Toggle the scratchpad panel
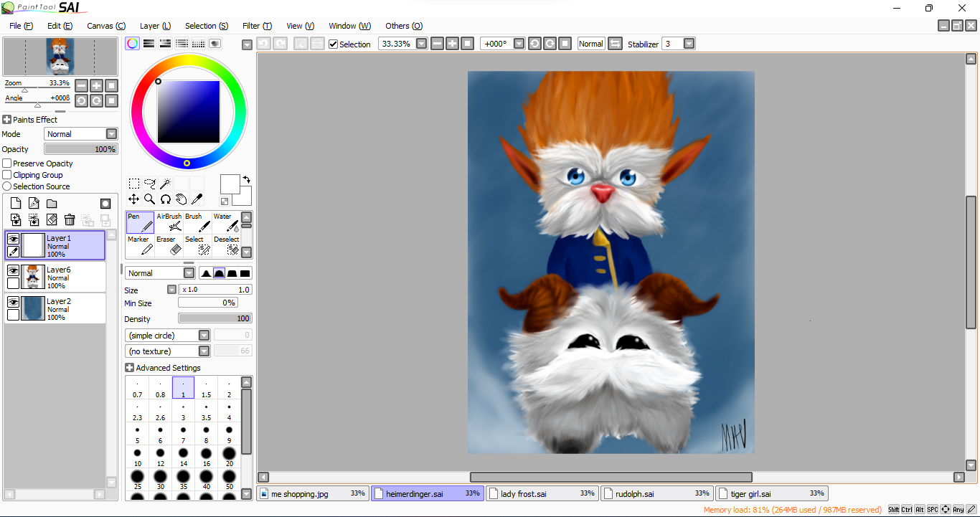The image size is (980, 517). tap(215, 44)
